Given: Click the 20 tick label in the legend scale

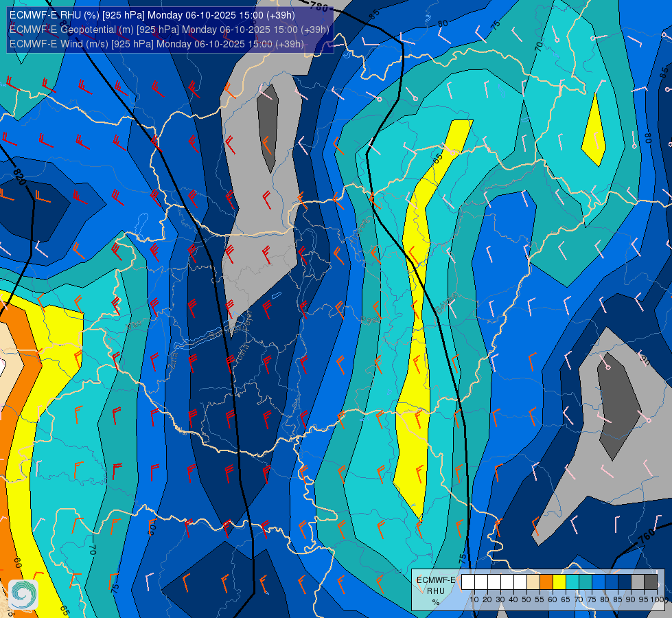Looking at the screenshot, I should (x=487, y=599).
